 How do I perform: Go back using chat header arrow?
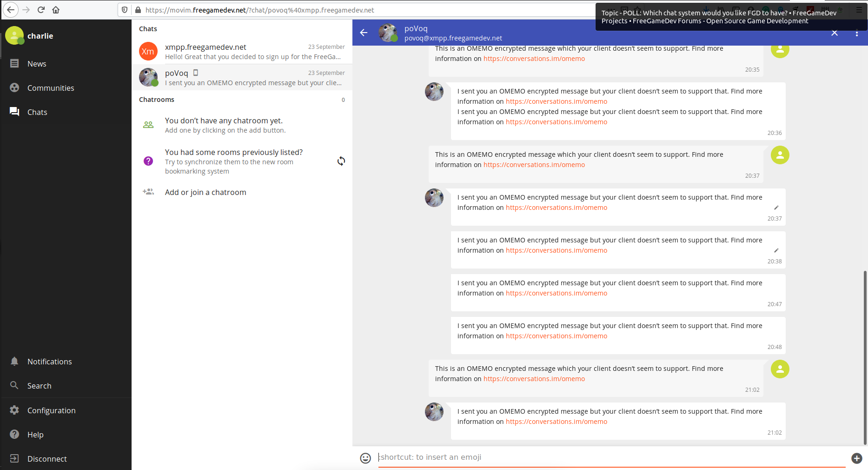click(364, 33)
